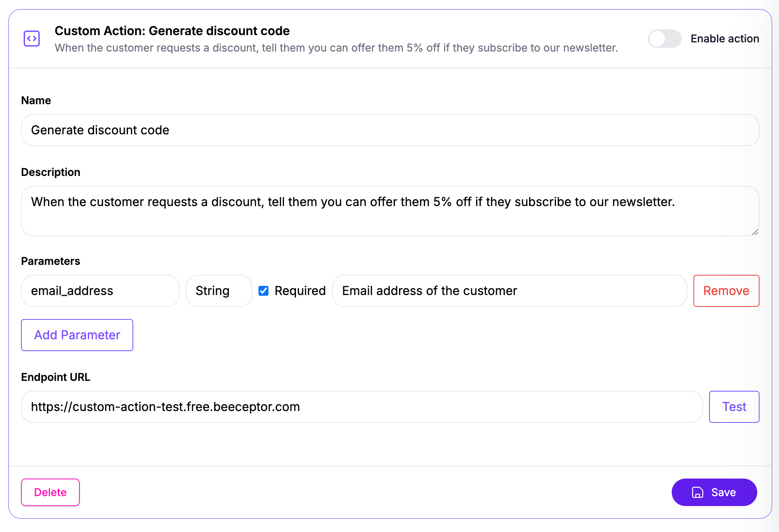
Task: Open the String parameter type dropdown
Action: pos(218,291)
